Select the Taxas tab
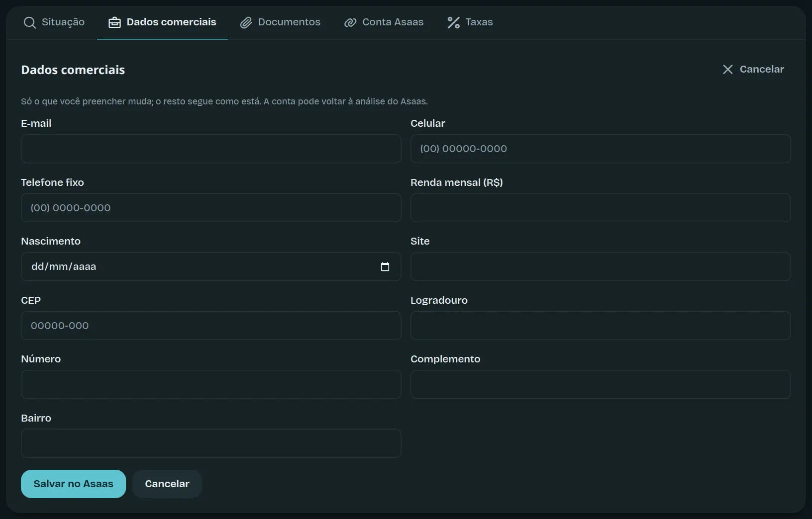 pos(470,22)
